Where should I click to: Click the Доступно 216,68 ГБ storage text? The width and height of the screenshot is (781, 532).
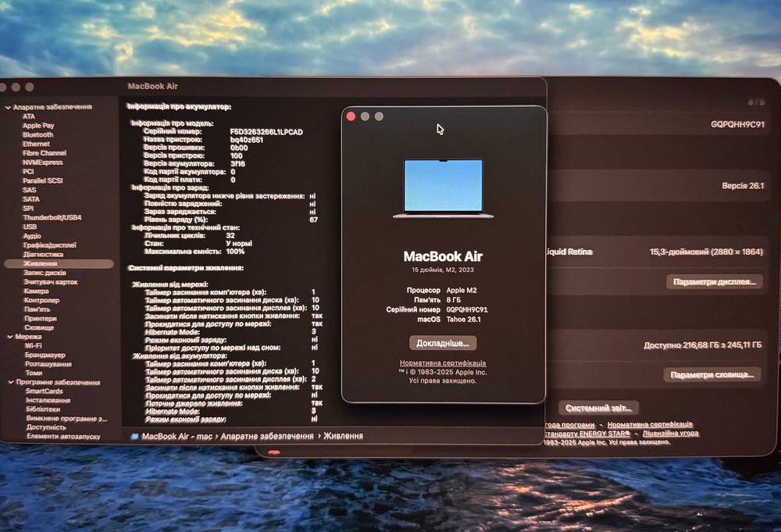[x=702, y=345]
